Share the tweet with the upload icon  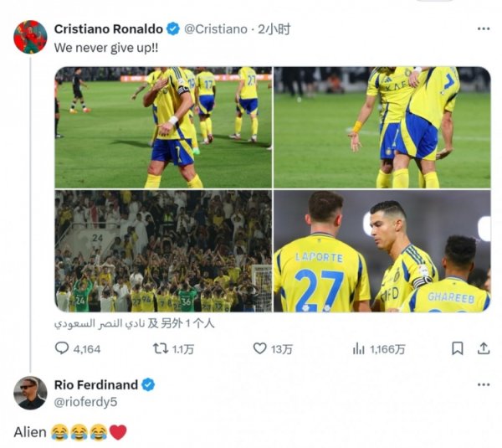click(x=484, y=348)
